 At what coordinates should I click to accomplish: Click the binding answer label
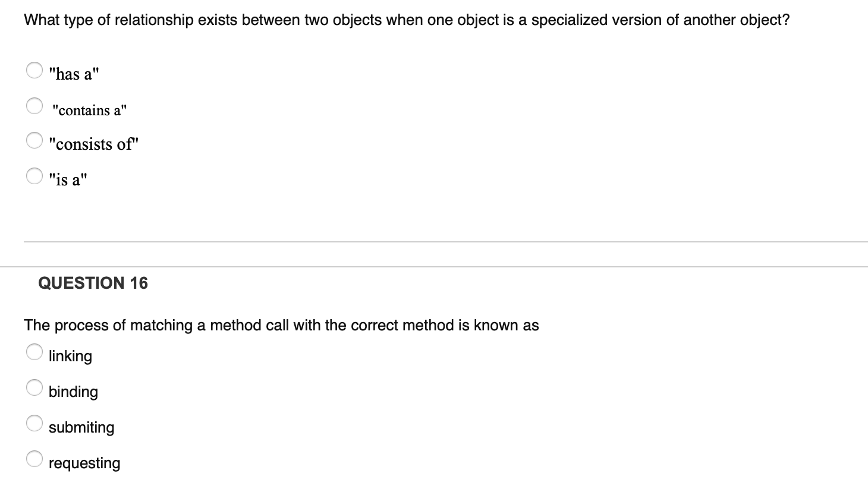coord(73,392)
